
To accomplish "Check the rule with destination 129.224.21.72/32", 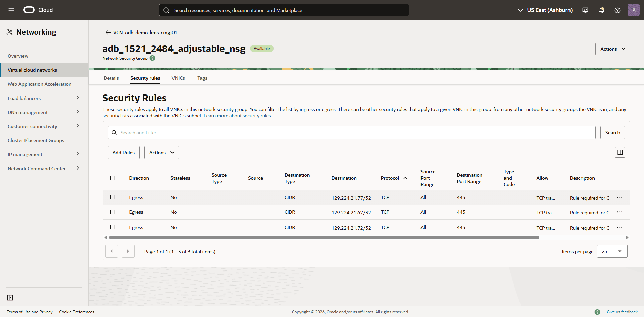I will [x=113, y=227].
